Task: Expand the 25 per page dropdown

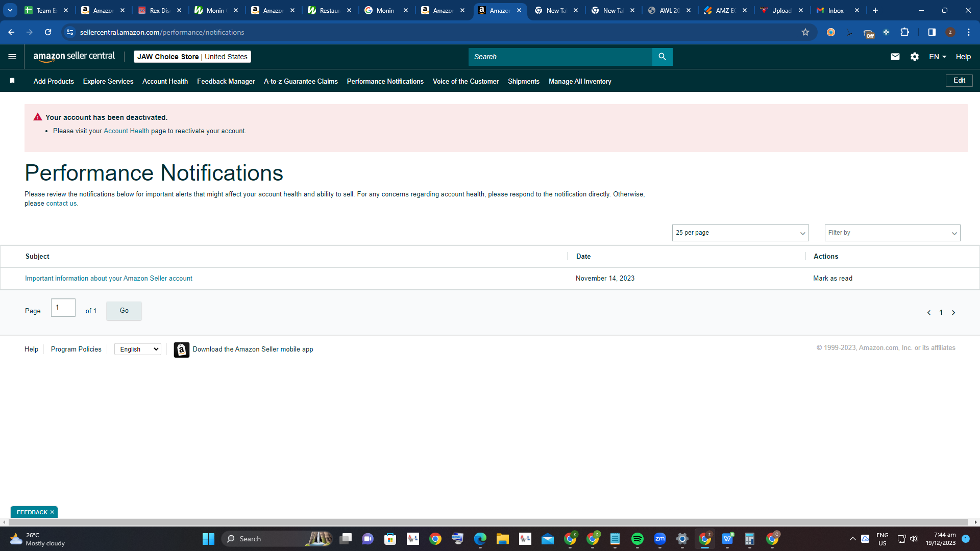Action: point(740,233)
